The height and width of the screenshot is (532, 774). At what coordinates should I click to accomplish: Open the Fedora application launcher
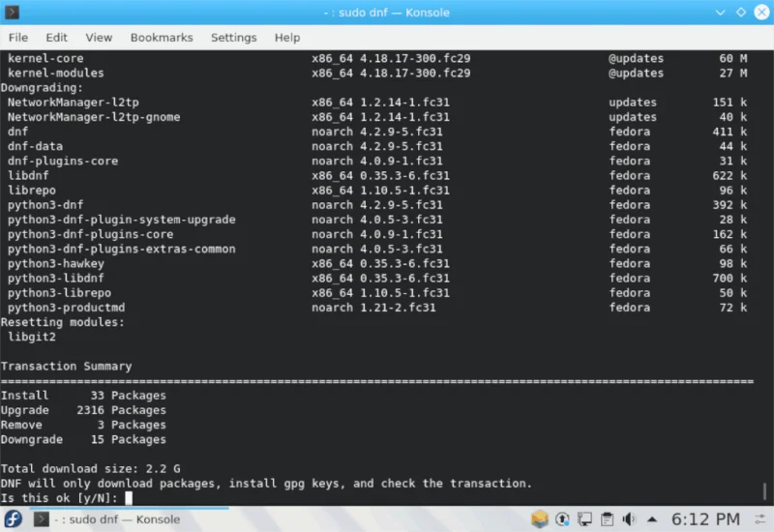[14, 519]
